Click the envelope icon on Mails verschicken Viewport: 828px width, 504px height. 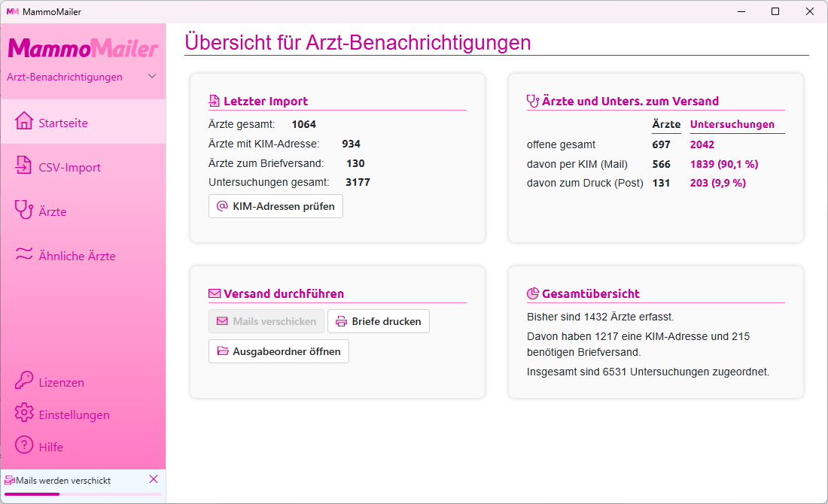click(x=222, y=321)
